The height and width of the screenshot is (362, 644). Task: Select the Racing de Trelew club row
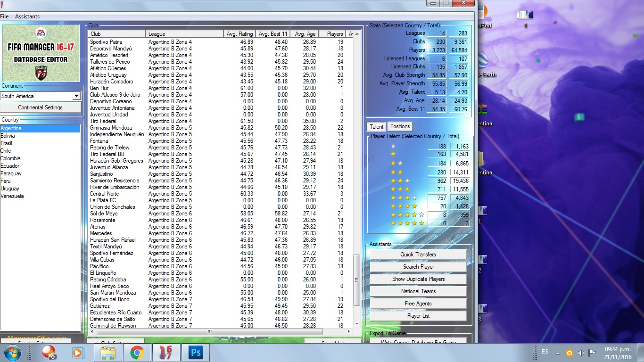point(221,148)
